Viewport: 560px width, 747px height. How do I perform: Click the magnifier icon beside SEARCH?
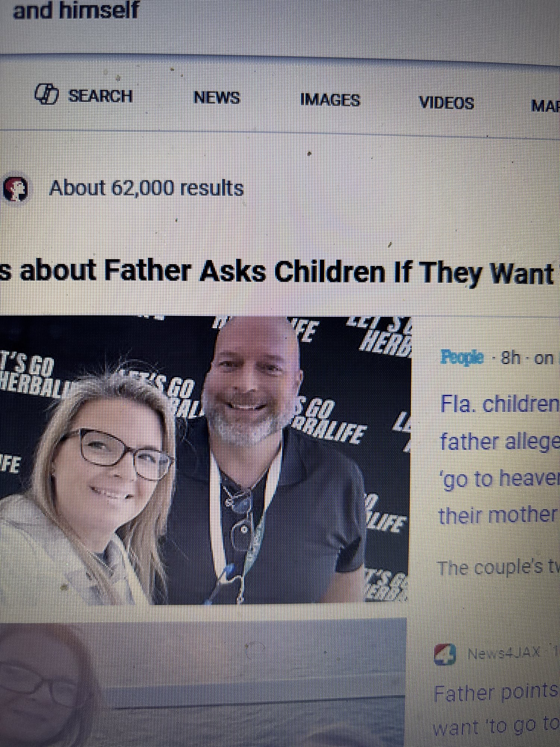(x=47, y=94)
